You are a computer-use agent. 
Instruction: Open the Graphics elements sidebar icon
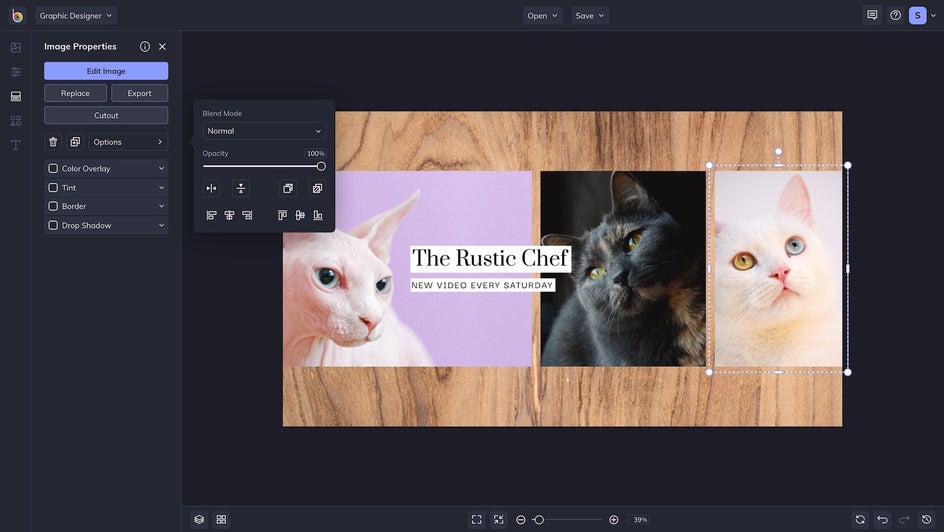[16, 121]
